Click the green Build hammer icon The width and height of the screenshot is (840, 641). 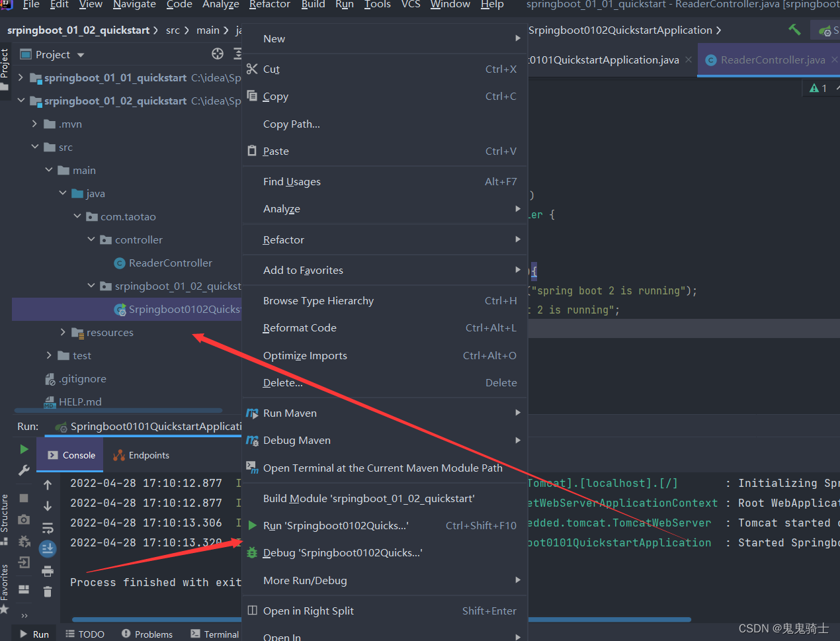pyautogui.click(x=794, y=29)
